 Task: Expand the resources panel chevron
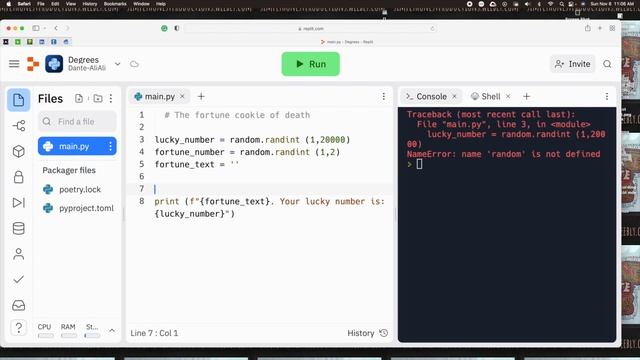[x=112, y=330]
